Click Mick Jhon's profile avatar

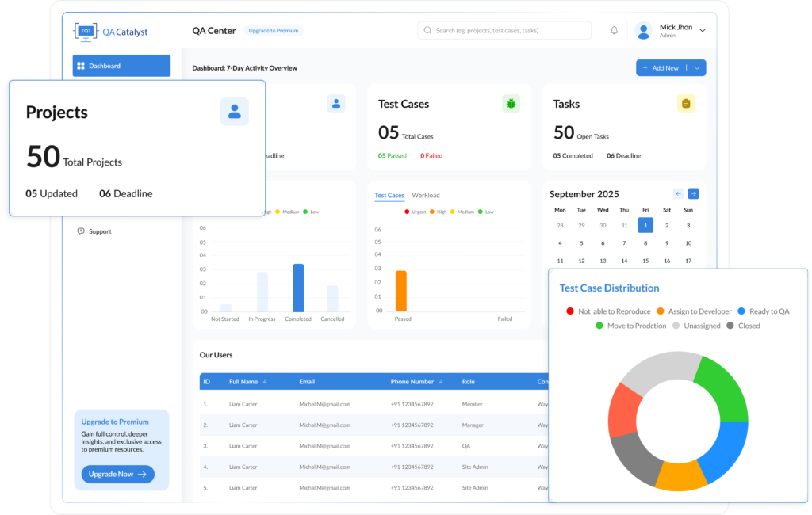[643, 31]
